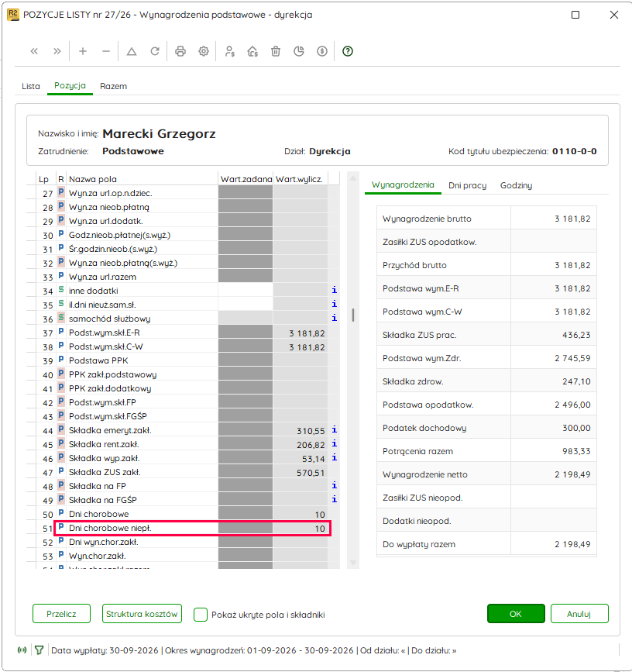Open Struktura kosztów
632x672 pixels.
(x=142, y=614)
